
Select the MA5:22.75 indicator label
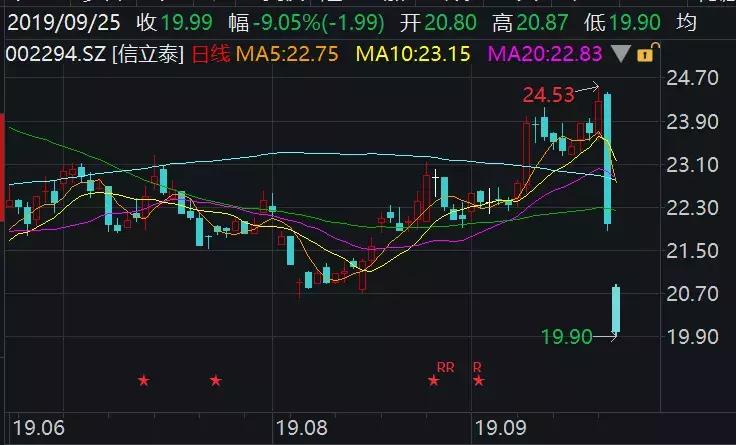287,54
